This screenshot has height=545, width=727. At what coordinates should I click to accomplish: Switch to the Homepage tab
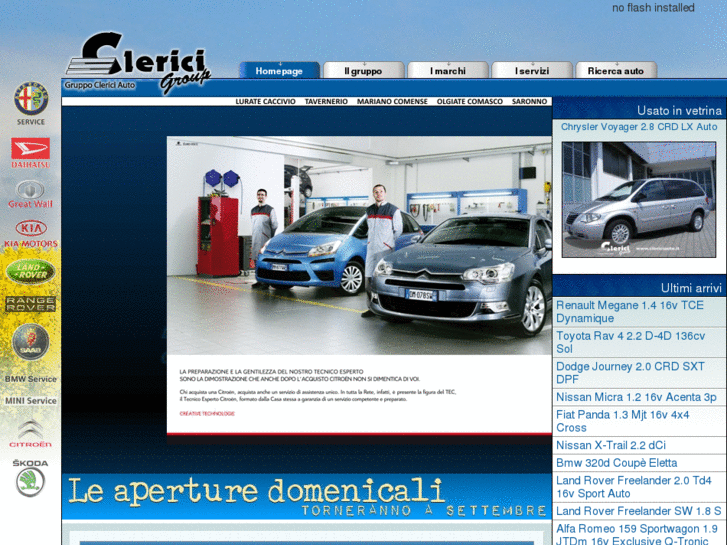point(279,71)
